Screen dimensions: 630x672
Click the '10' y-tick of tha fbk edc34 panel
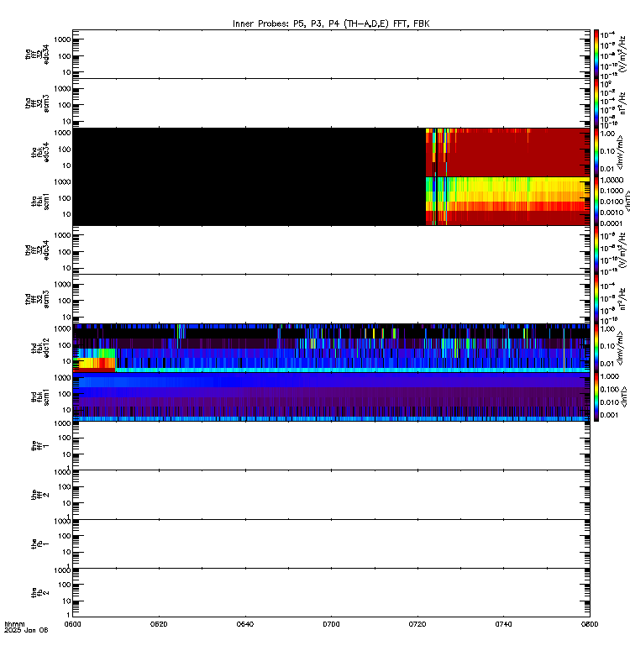(66, 165)
